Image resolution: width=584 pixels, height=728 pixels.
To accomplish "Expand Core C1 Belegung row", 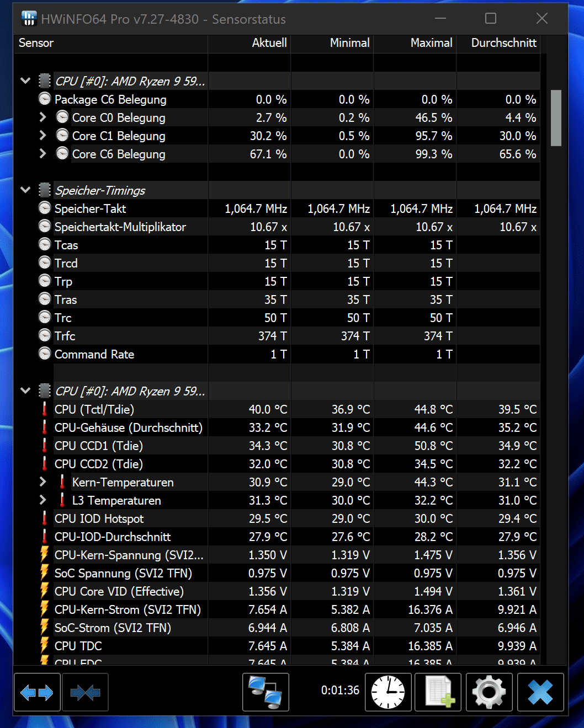I will click(x=43, y=136).
